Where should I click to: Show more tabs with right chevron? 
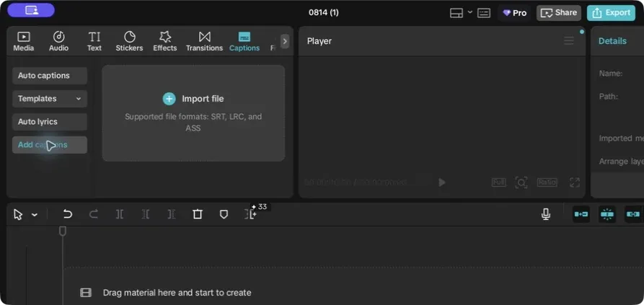point(285,41)
